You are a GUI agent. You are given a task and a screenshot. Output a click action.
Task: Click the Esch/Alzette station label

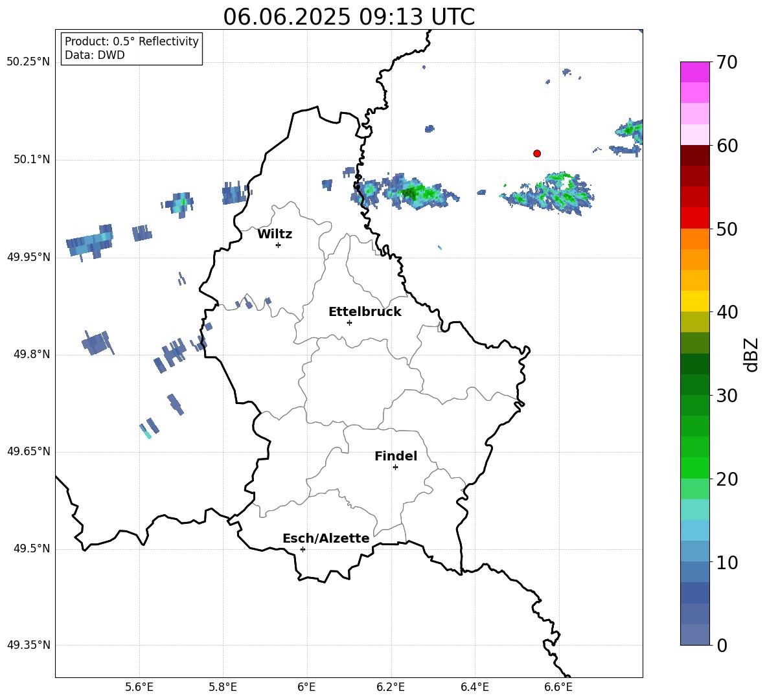tap(326, 538)
